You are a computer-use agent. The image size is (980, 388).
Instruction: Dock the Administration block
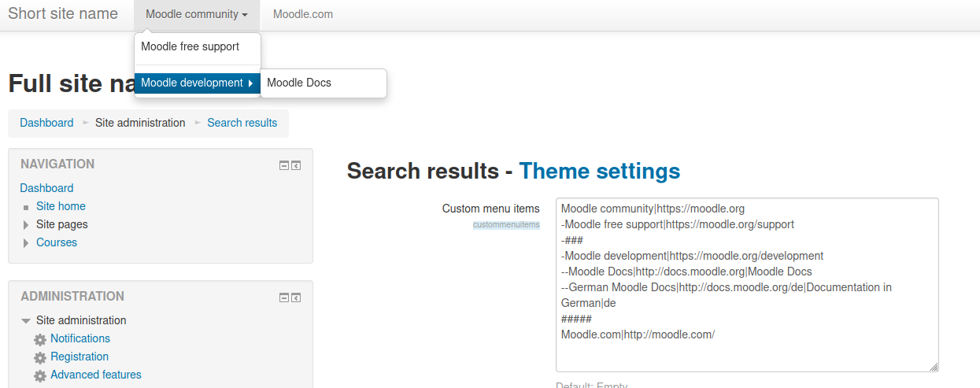tap(296, 297)
